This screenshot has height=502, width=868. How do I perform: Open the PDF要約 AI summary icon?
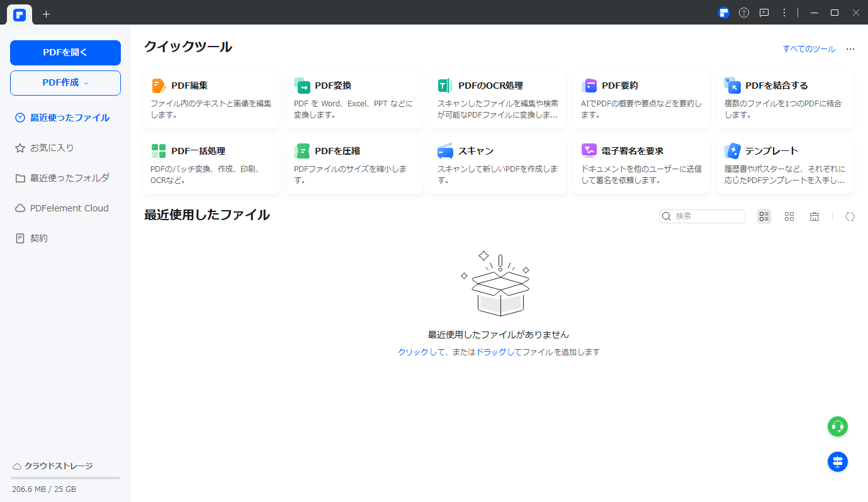[589, 86]
